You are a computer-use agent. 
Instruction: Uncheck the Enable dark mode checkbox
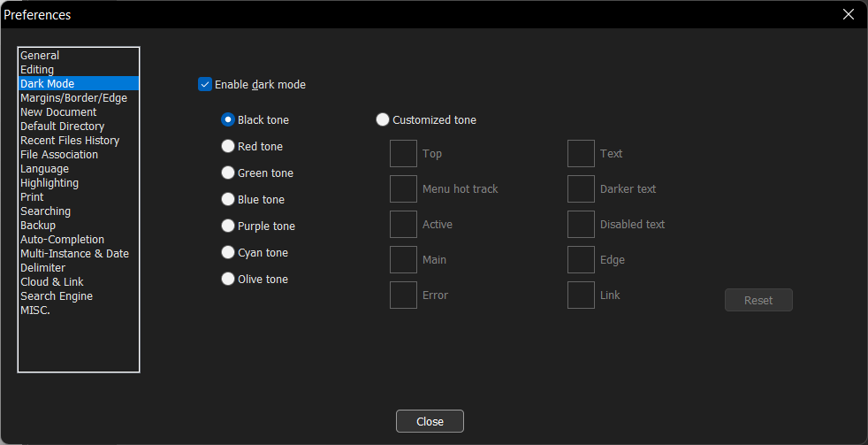pyautogui.click(x=205, y=85)
